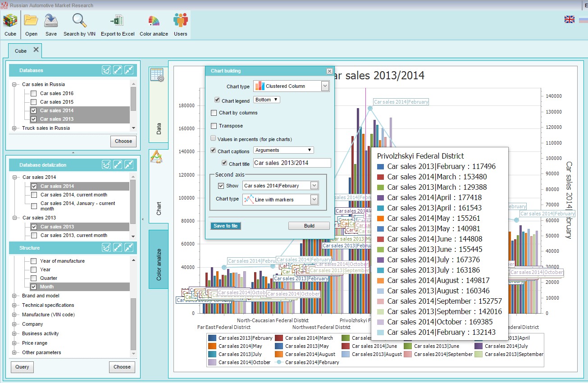Toggle the Chart by columns checkbox
Screen dimensions: 588x383
click(x=214, y=113)
